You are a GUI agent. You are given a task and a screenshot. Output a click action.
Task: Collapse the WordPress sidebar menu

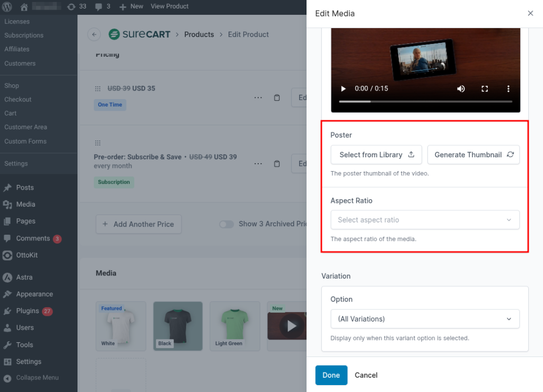[x=31, y=378]
